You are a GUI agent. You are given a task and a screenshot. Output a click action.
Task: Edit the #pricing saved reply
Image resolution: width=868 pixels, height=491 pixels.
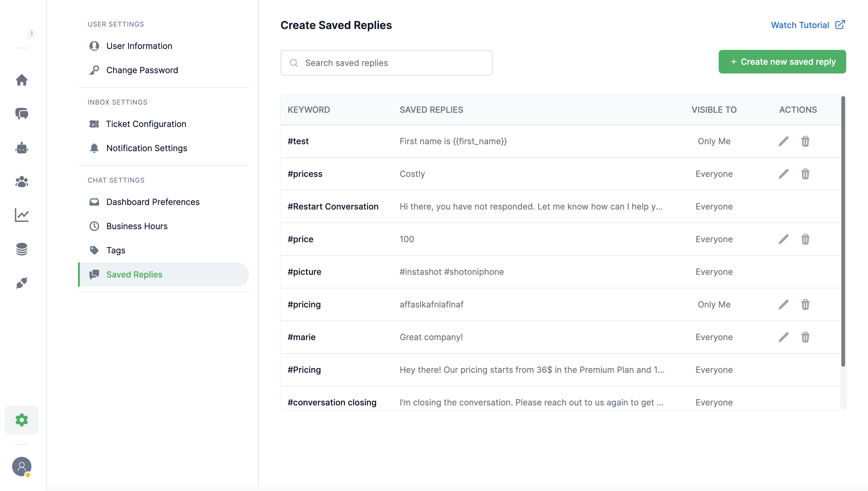pos(783,304)
